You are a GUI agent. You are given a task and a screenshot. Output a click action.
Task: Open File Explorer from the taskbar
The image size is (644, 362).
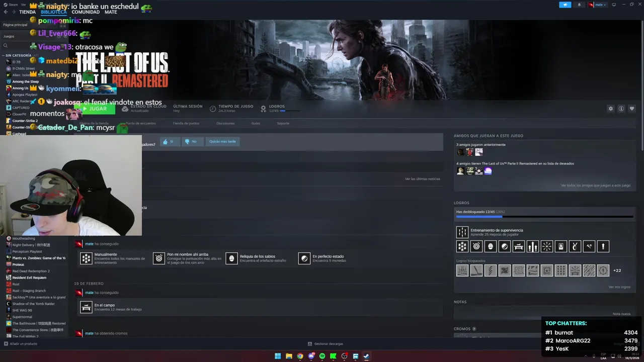pyautogui.click(x=289, y=356)
